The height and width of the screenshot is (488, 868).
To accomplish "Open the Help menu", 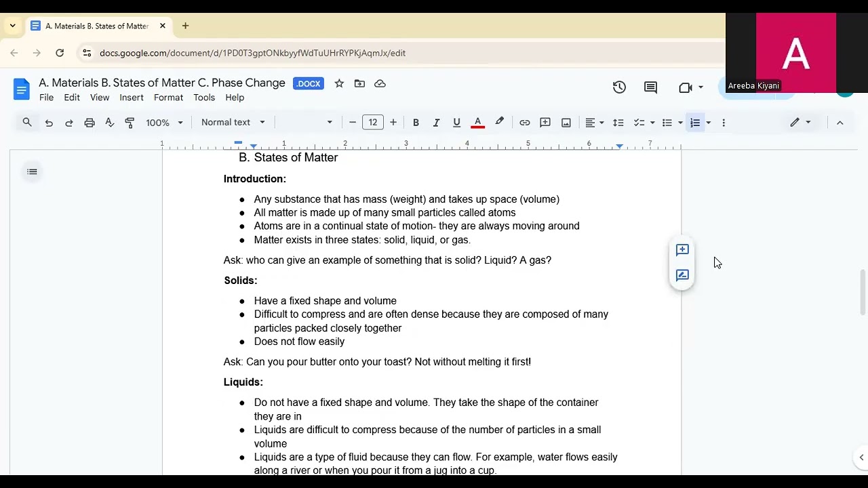I will tap(235, 98).
